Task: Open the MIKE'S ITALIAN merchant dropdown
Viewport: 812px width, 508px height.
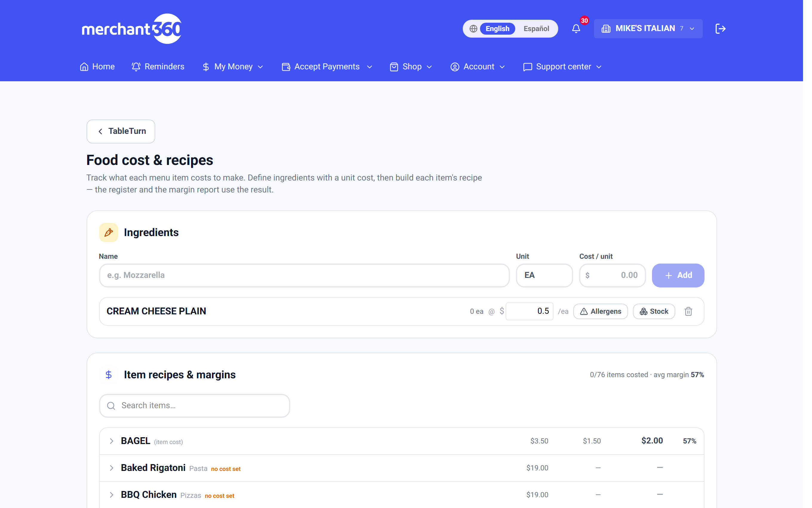Action: click(648, 29)
